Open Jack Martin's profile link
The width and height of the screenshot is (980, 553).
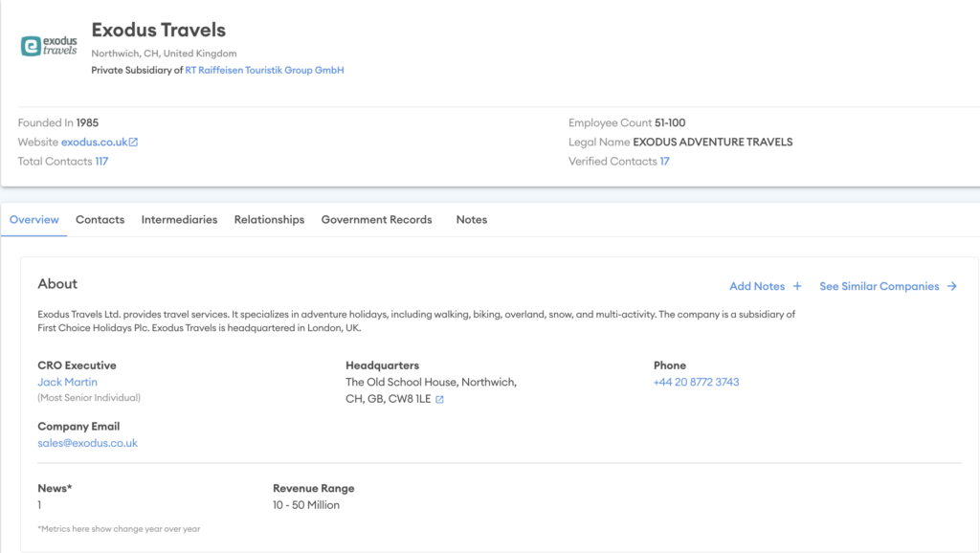68,382
